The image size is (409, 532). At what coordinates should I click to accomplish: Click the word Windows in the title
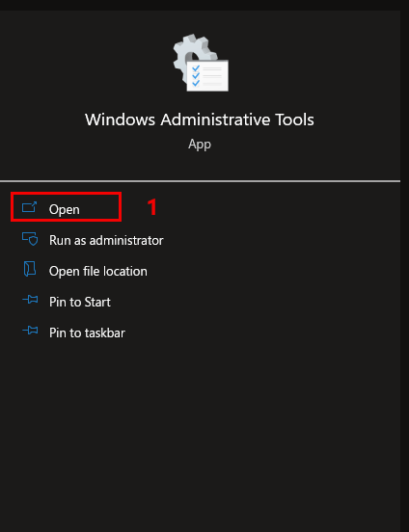point(120,120)
